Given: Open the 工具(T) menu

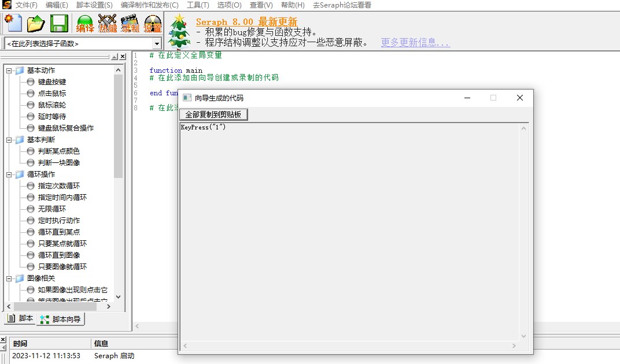Looking at the screenshot, I should 198,5.
